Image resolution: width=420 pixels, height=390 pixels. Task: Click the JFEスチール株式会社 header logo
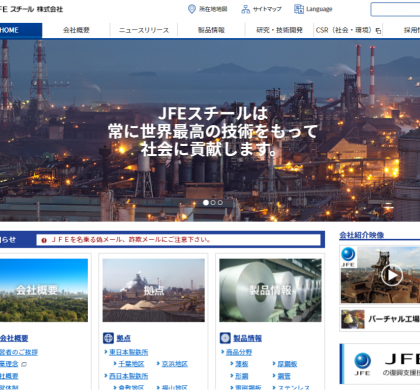coord(31,9)
